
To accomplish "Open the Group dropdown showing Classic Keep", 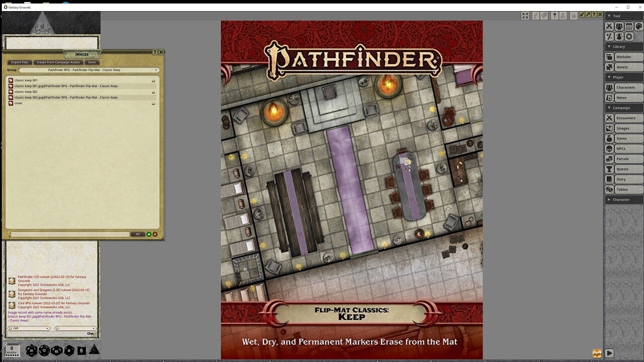I will (90, 70).
